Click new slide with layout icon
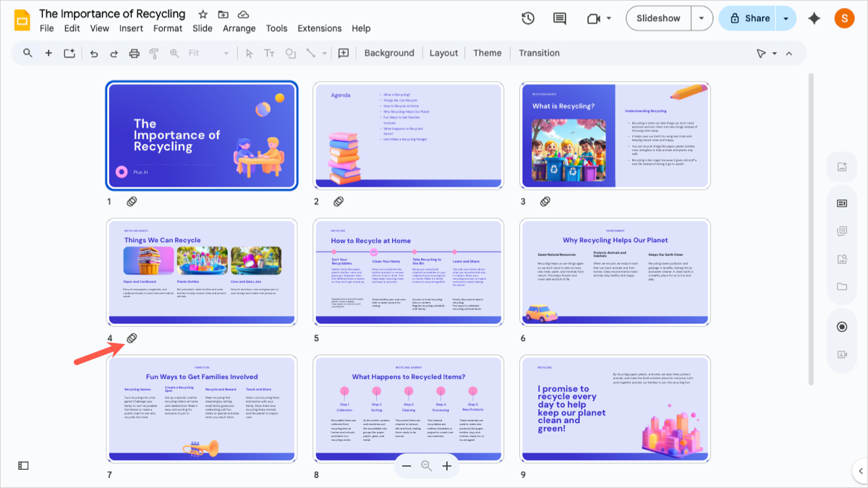The height and width of the screenshot is (488, 868). tap(69, 53)
